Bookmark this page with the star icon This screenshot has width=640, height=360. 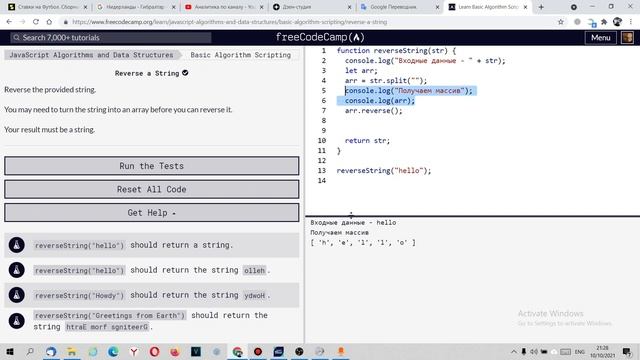(561, 22)
